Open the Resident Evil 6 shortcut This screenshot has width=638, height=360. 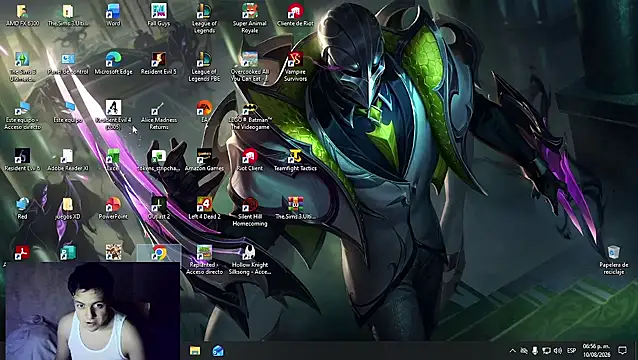point(22,159)
